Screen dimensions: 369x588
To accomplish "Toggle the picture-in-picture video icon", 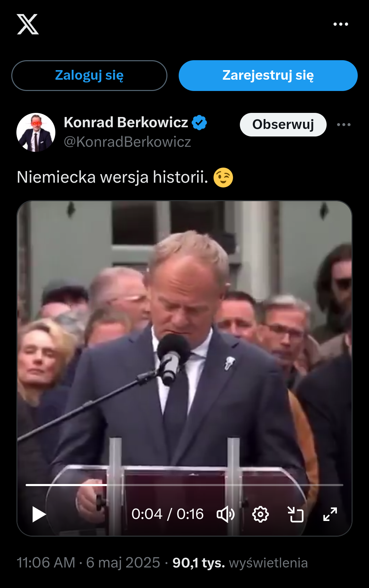I will point(296,514).
